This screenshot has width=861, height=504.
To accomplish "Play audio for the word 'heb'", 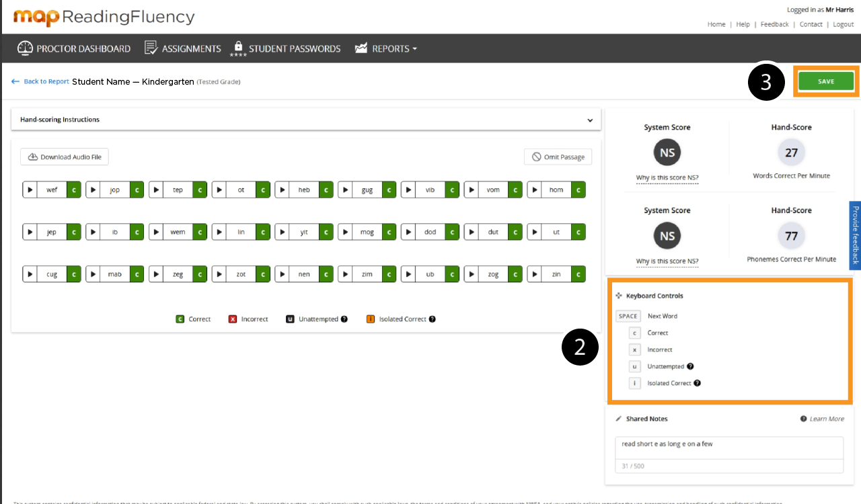I will [x=282, y=190].
